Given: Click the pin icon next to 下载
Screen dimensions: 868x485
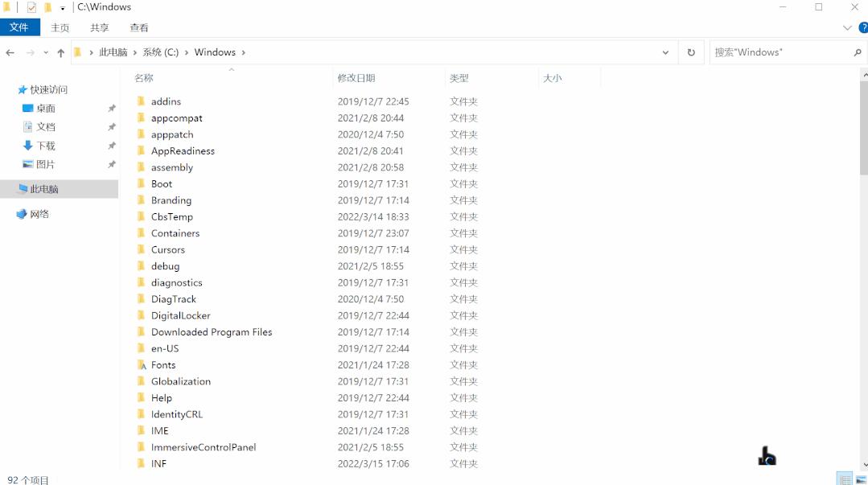Looking at the screenshot, I should coord(112,146).
